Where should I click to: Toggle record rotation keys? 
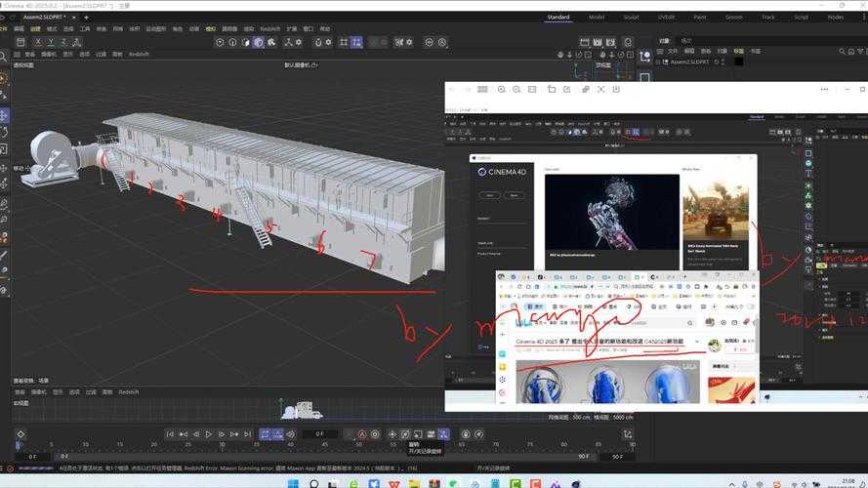click(405, 434)
